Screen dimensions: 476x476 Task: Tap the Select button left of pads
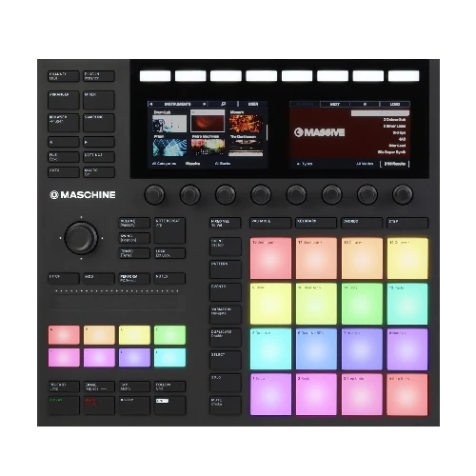[x=226, y=360]
